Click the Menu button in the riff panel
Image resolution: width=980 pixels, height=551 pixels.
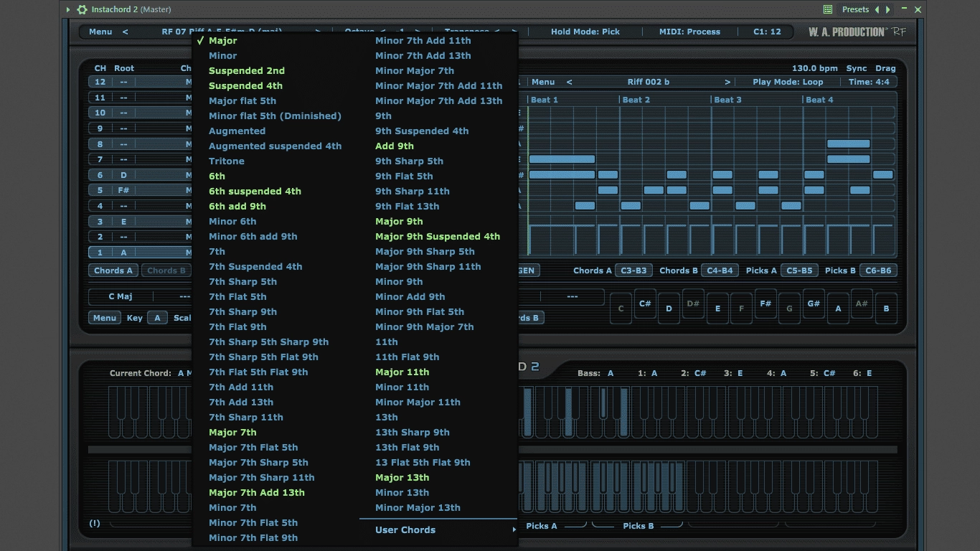[543, 82]
